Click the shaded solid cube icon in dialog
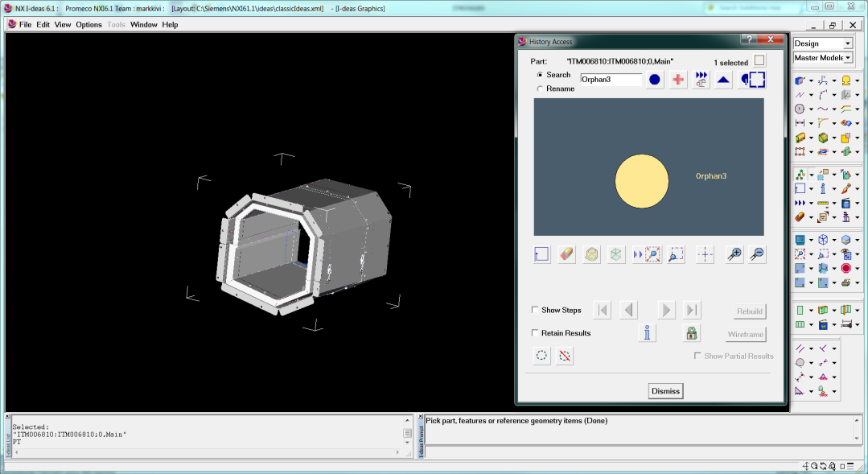 click(x=591, y=254)
